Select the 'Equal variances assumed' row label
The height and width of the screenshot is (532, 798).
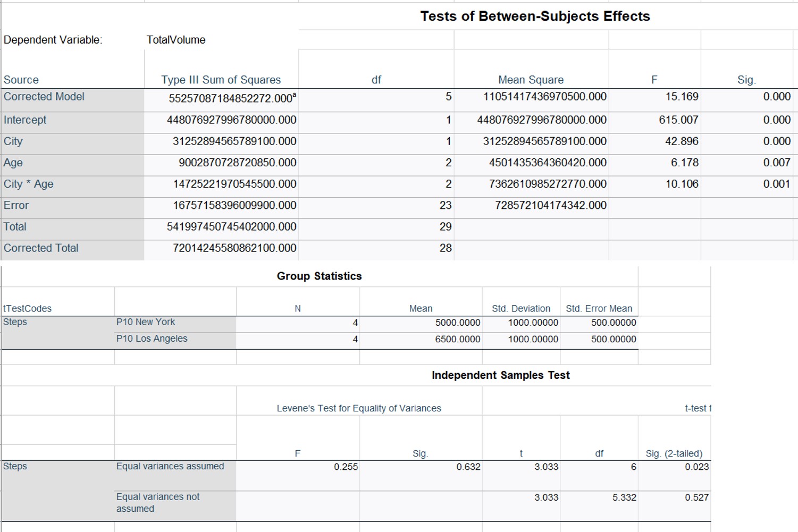tap(170, 466)
